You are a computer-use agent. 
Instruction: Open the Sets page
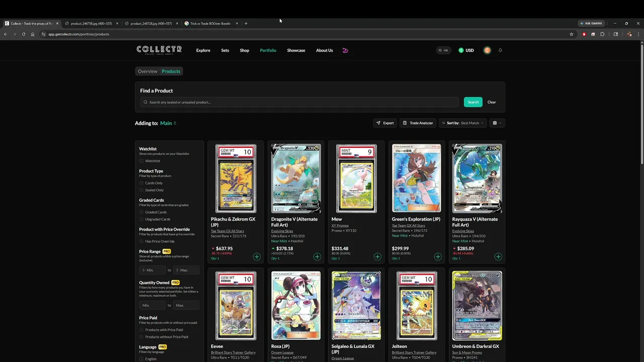coord(225,50)
